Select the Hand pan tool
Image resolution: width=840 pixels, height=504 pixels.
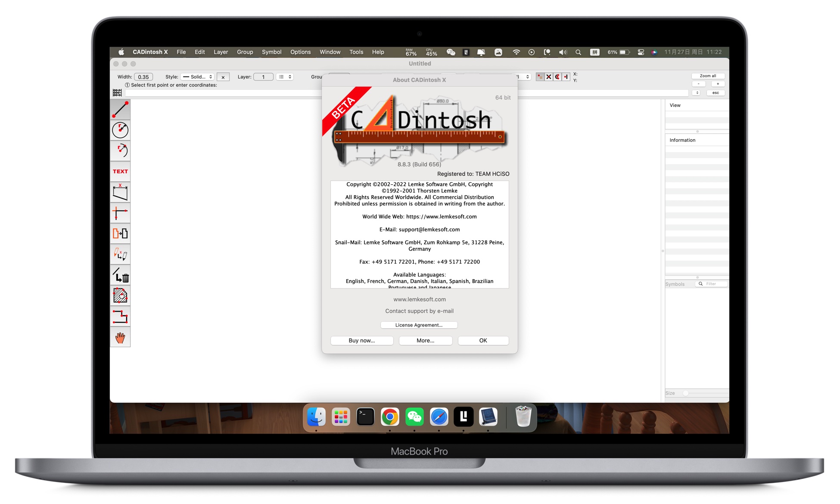tap(120, 337)
